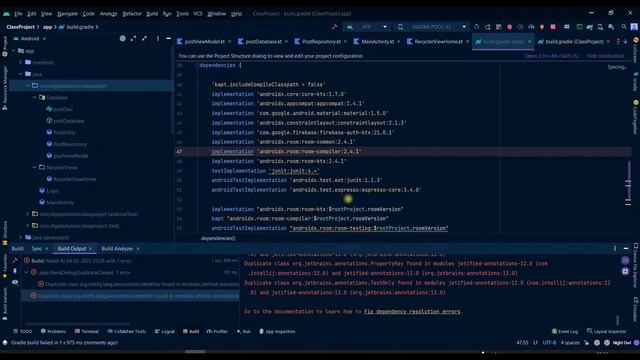The image size is (640, 360).
Task: Open Resource Manager side tab
Action: pos(5,88)
